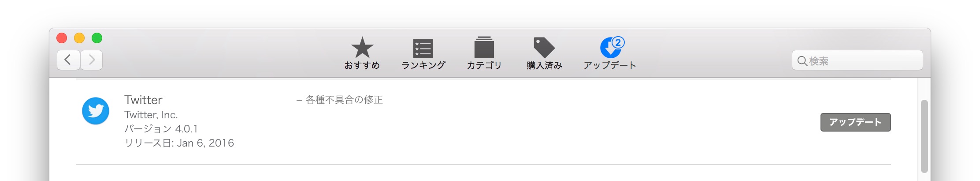Click the vertical scrollbar thumb
The width and height of the screenshot is (980, 181).
coord(924,136)
